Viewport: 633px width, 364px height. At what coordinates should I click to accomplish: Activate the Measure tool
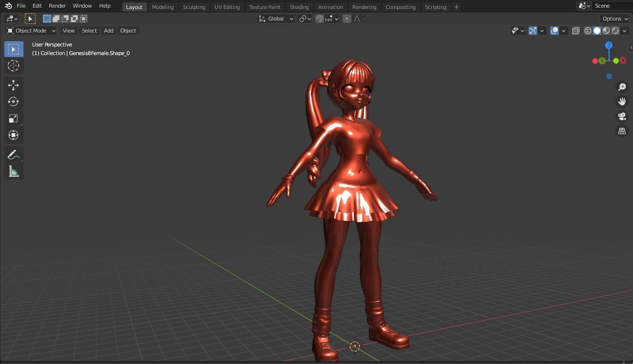13,171
